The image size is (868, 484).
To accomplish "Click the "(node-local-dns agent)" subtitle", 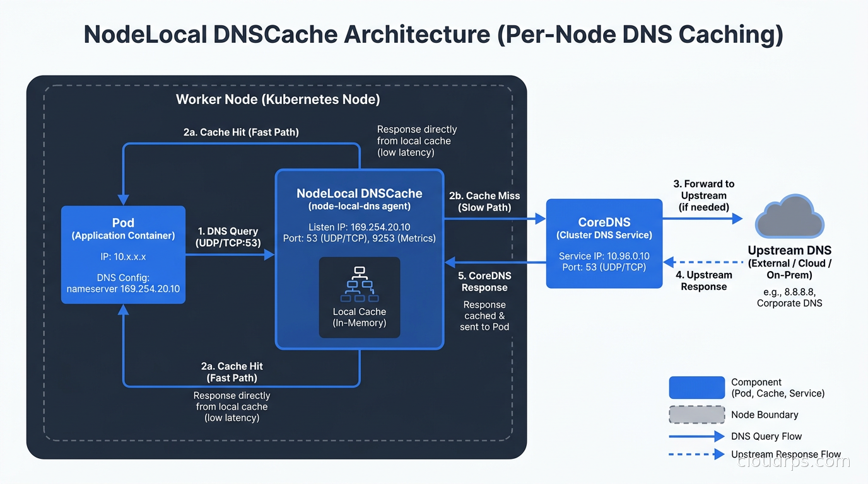I will 360,207.
